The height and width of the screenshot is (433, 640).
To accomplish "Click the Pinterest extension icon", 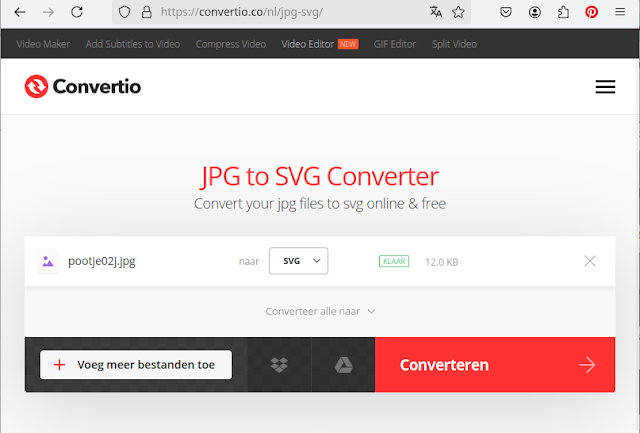I will (x=591, y=12).
